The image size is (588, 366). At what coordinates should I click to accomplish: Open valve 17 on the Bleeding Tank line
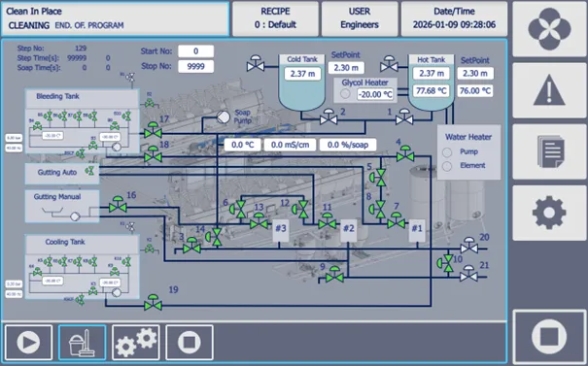pyautogui.click(x=153, y=130)
